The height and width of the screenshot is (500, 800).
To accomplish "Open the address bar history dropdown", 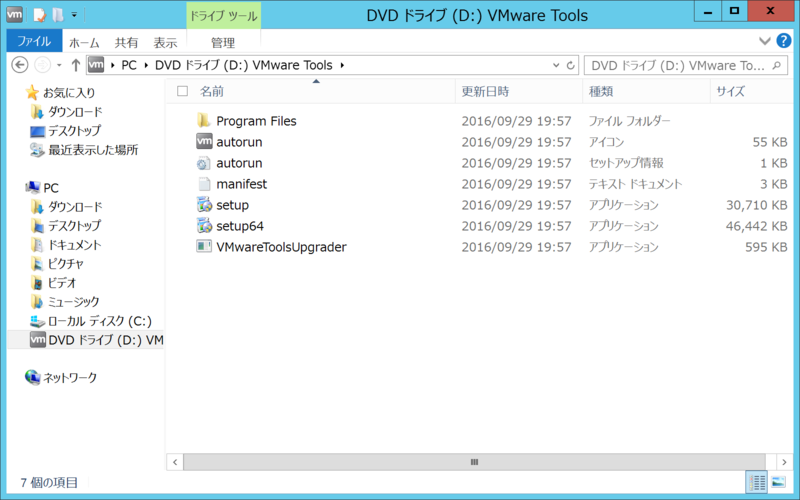I will point(556,65).
